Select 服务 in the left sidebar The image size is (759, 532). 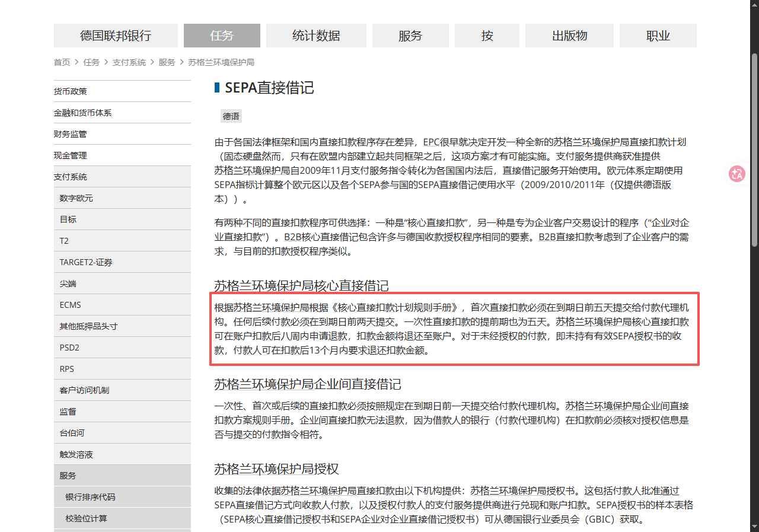click(122, 476)
